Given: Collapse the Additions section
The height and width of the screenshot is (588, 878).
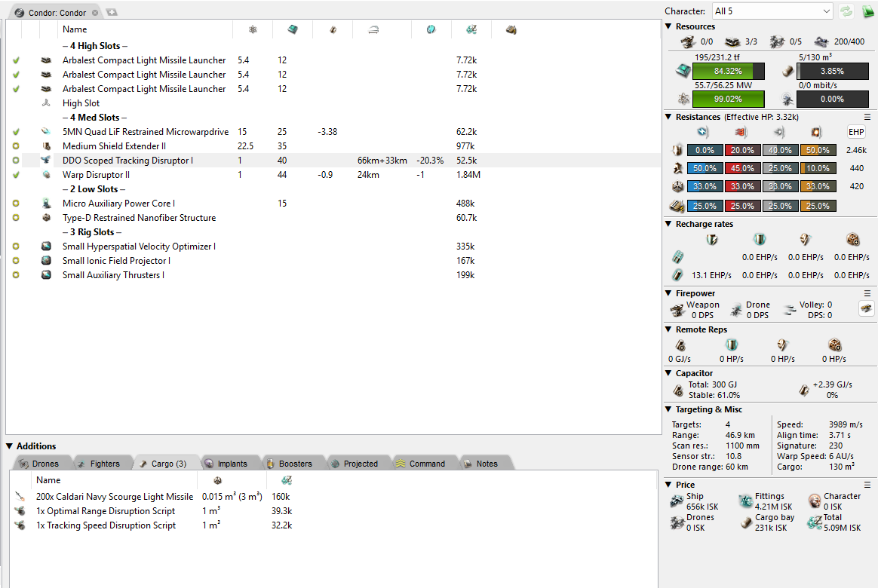Looking at the screenshot, I should [10, 446].
